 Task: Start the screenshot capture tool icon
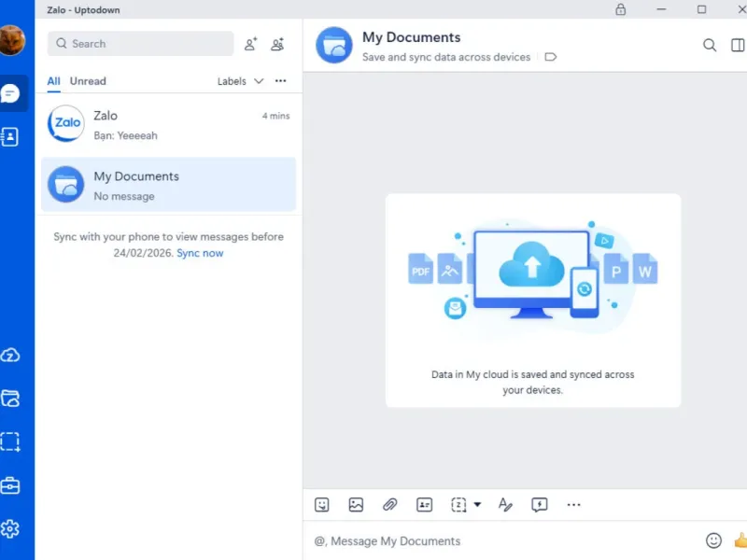10,441
